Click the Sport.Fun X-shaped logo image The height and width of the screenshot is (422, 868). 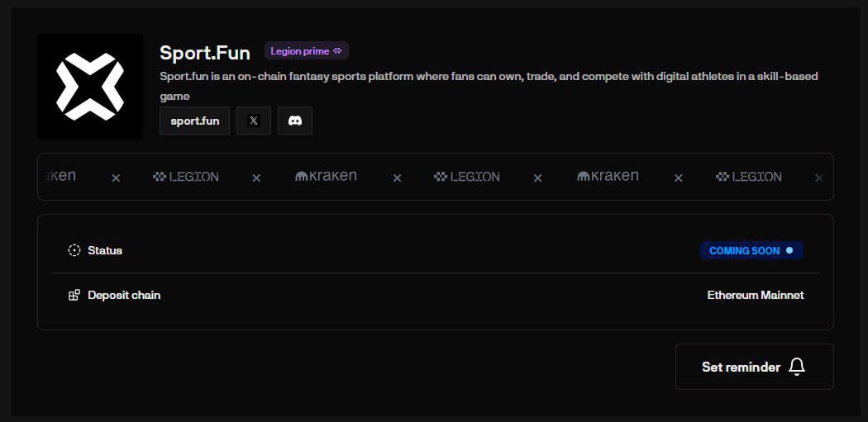[x=90, y=87]
